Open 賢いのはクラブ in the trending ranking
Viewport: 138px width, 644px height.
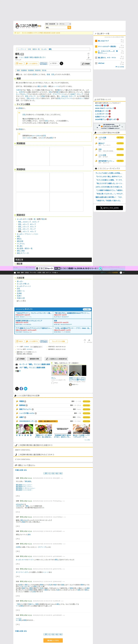(103, 41)
